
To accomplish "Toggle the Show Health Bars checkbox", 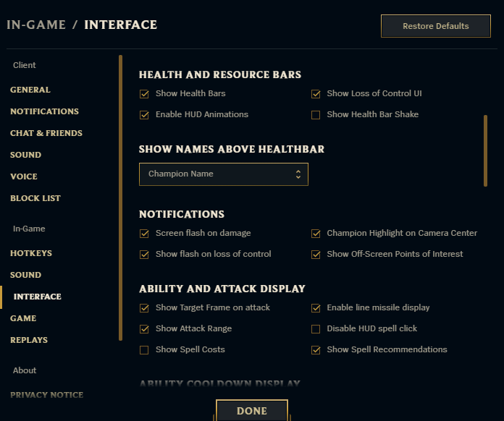I will pyautogui.click(x=144, y=94).
